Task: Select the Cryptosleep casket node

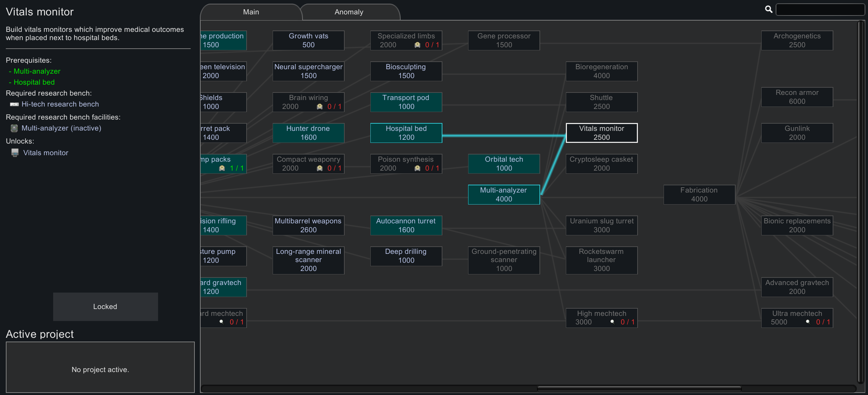Action: [x=602, y=164]
